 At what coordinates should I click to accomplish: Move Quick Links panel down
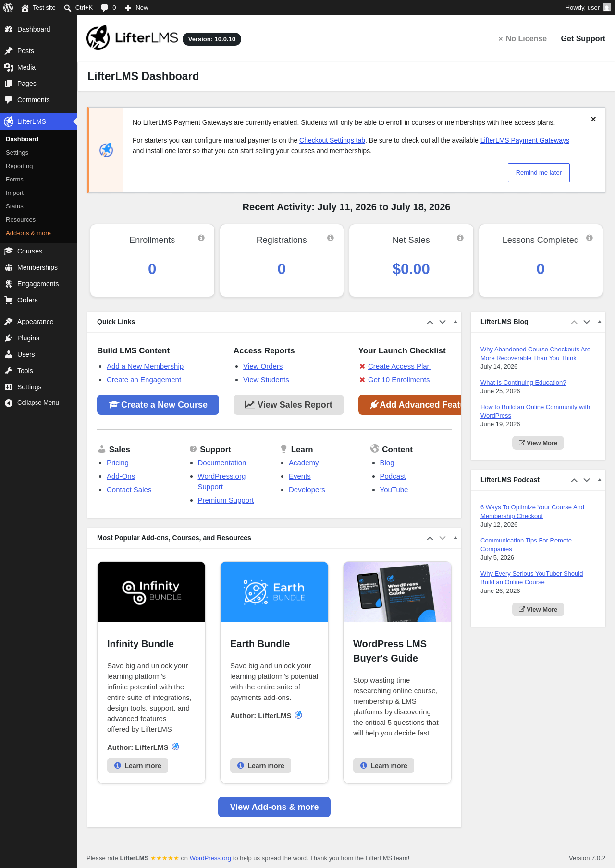443,322
